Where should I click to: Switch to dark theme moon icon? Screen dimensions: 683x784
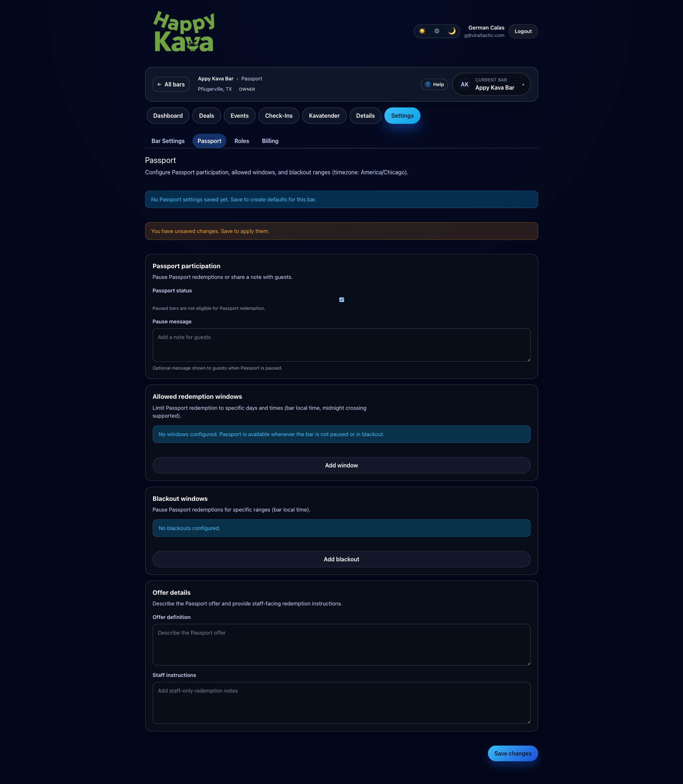click(452, 31)
